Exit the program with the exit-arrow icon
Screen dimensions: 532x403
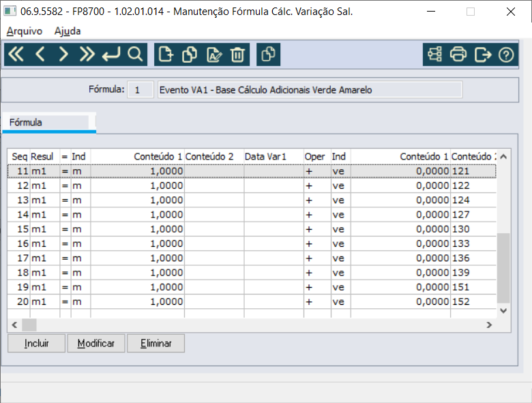pyautogui.click(x=482, y=55)
